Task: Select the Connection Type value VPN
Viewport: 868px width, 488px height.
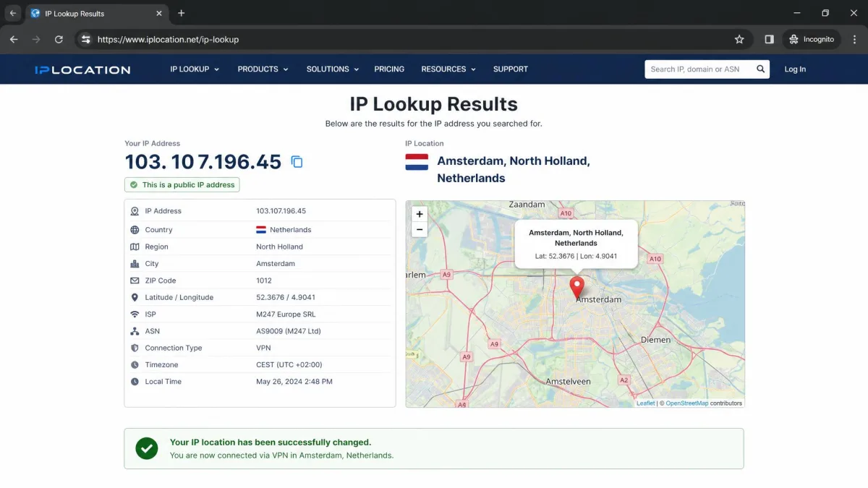Action: (x=263, y=348)
